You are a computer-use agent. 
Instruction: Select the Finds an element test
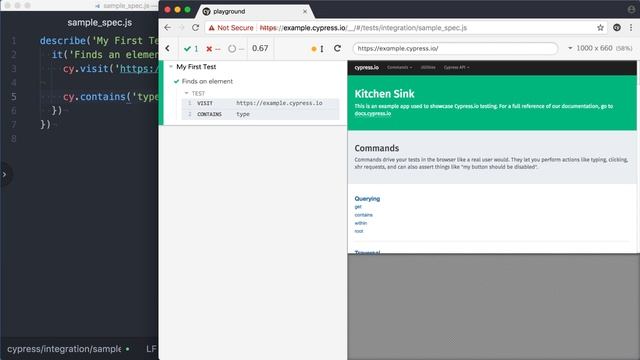207,81
